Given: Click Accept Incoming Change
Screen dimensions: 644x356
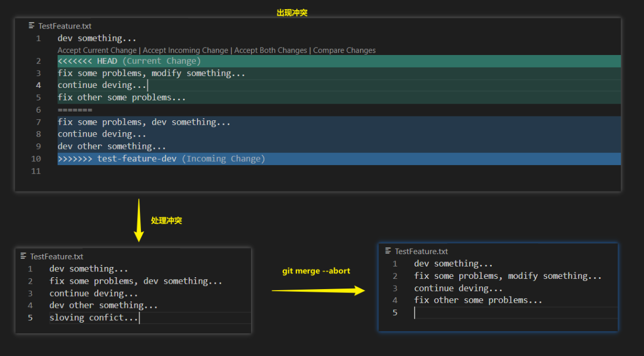Looking at the screenshot, I should click(185, 50).
